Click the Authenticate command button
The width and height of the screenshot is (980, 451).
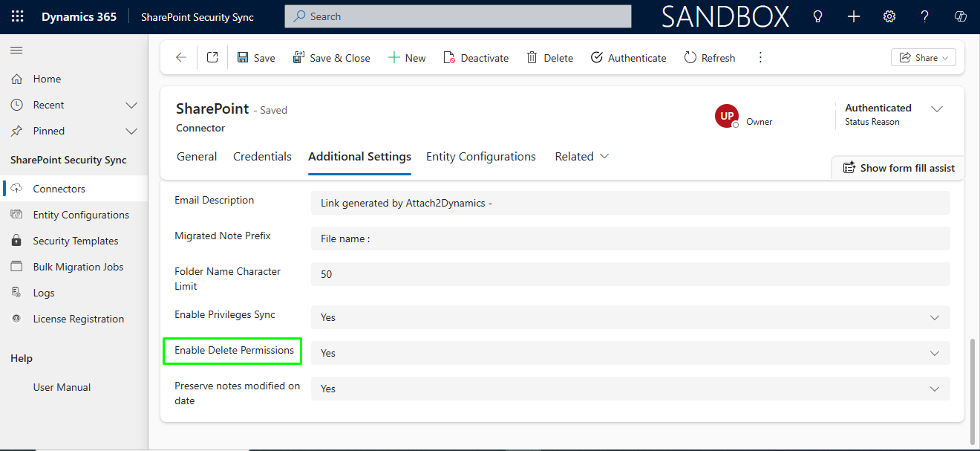[628, 58]
